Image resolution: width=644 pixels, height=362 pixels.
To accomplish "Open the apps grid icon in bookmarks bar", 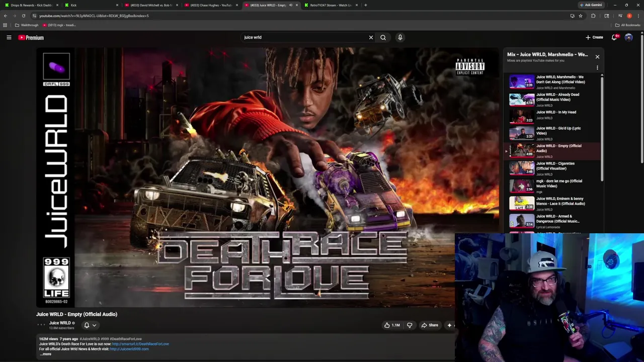I will [x=5, y=25].
